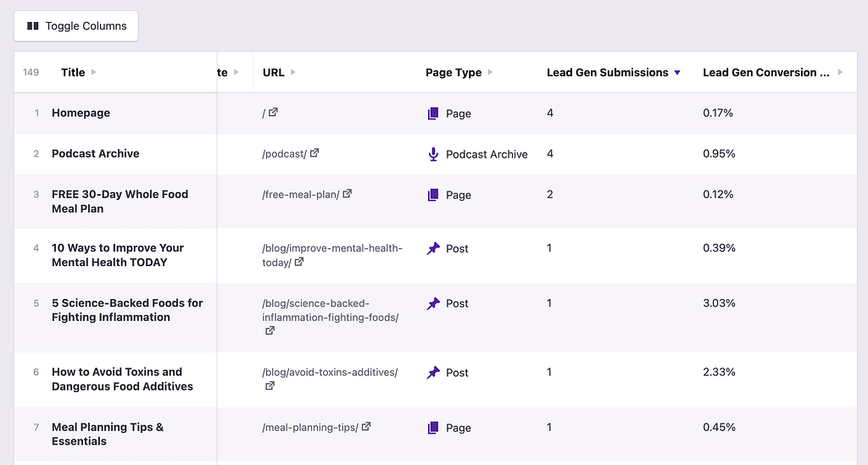
Task: Toggle Lead Gen Submissions sort direction
Action: coord(677,73)
